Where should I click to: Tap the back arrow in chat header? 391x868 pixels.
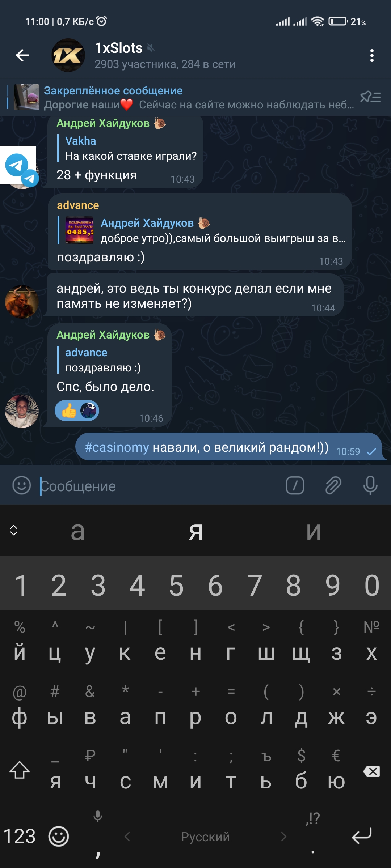[x=22, y=55]
